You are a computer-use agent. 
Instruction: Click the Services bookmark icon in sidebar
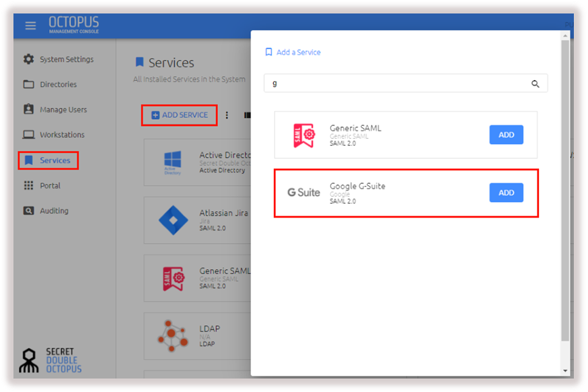pyautogui.click(x=28, y=160)
